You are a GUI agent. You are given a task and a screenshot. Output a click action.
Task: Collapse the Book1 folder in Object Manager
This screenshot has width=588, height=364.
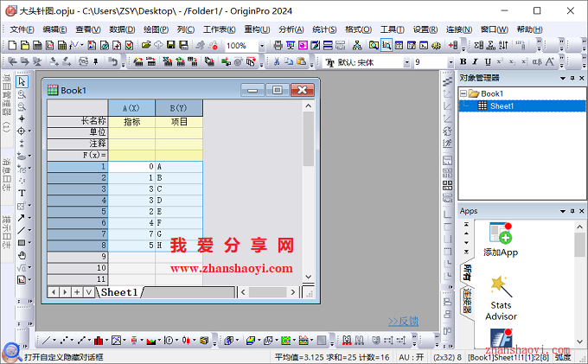tap(463, 93)
